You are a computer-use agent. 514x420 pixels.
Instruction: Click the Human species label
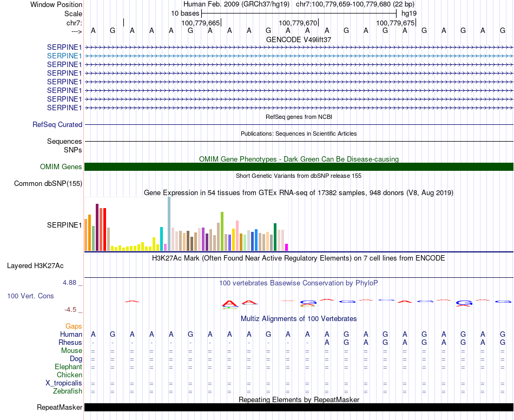pyautogui.click(x=71, y=334)
